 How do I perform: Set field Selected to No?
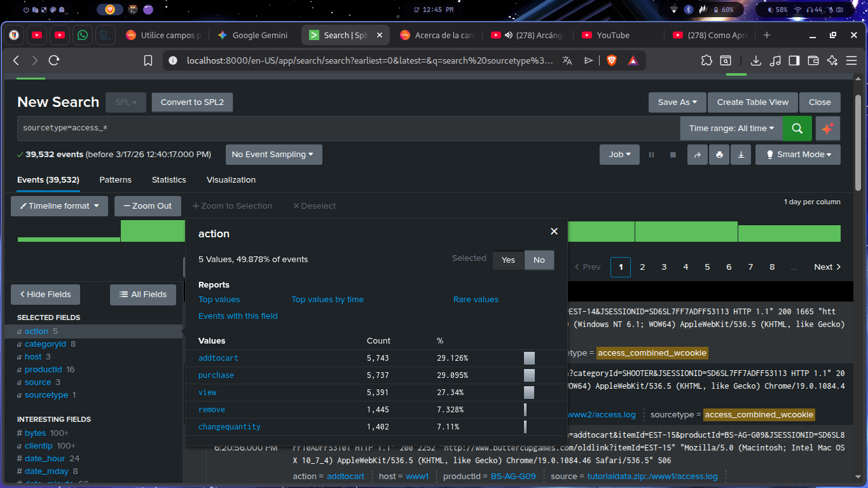(x=539, y=260)
